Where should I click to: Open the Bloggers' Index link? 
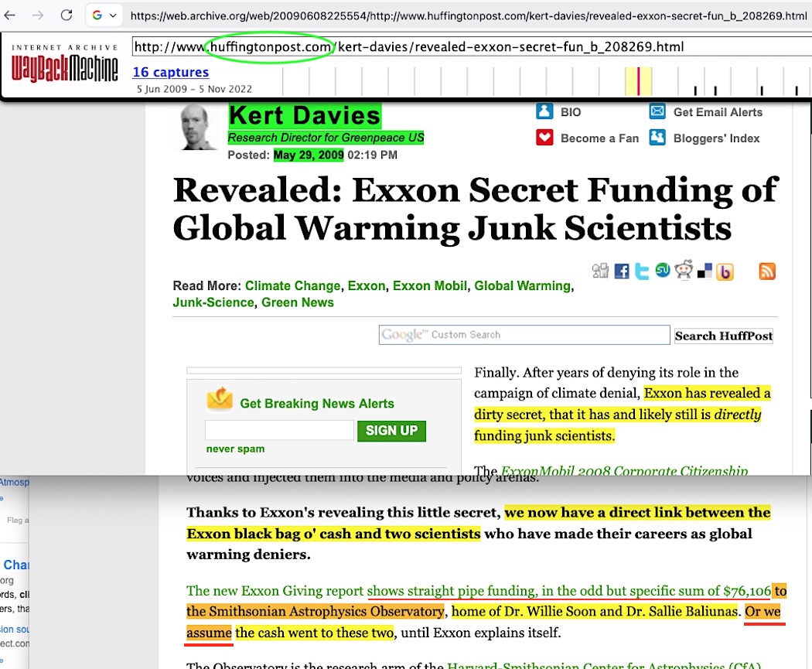coord(716,138)
